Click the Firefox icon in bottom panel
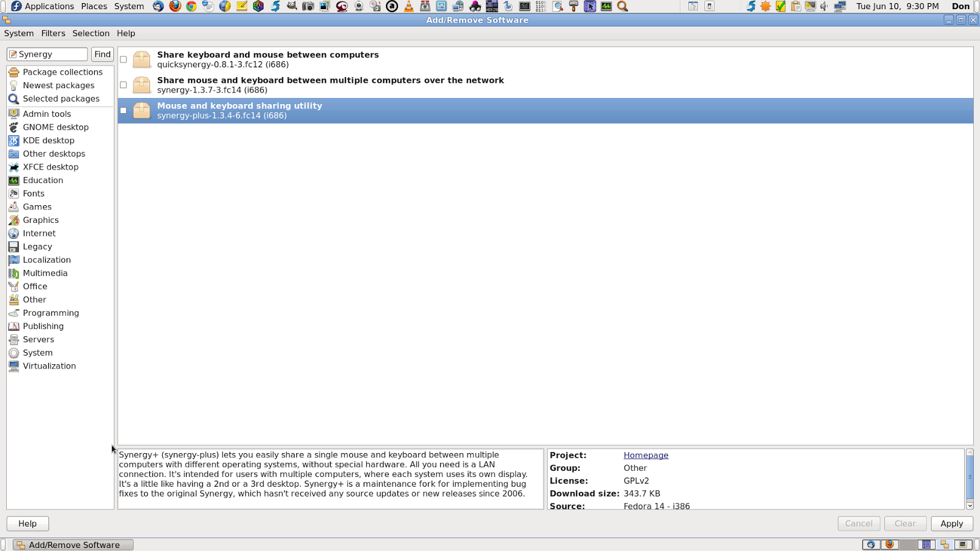 [x=889, y=544]
